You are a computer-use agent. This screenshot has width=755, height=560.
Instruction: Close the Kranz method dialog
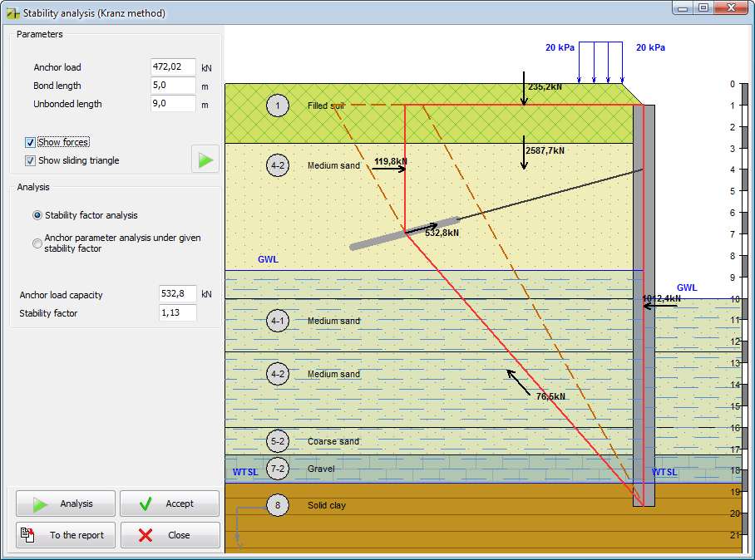[170, 535]
